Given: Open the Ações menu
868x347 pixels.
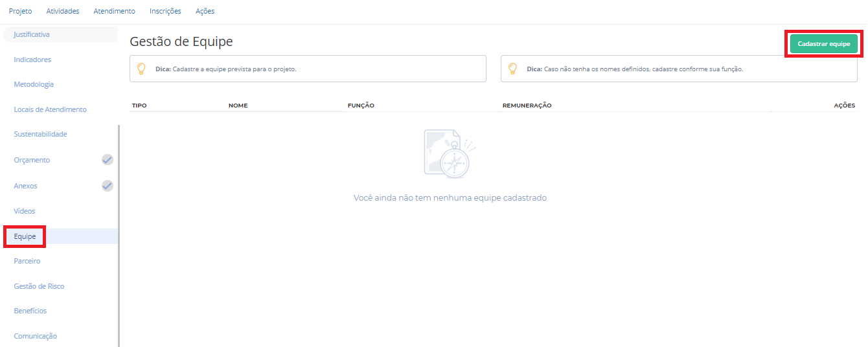Looking at the screenshot, I should coord(205,11).
